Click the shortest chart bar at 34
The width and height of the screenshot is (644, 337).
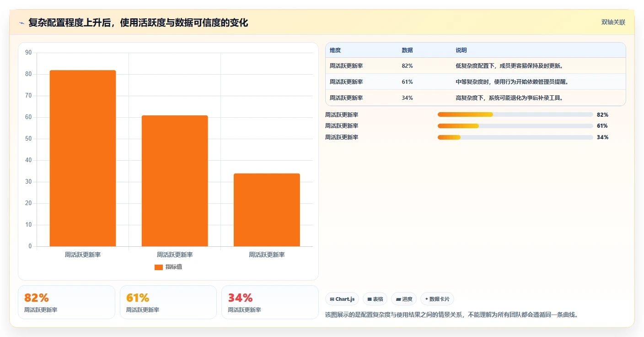point(267,210)
